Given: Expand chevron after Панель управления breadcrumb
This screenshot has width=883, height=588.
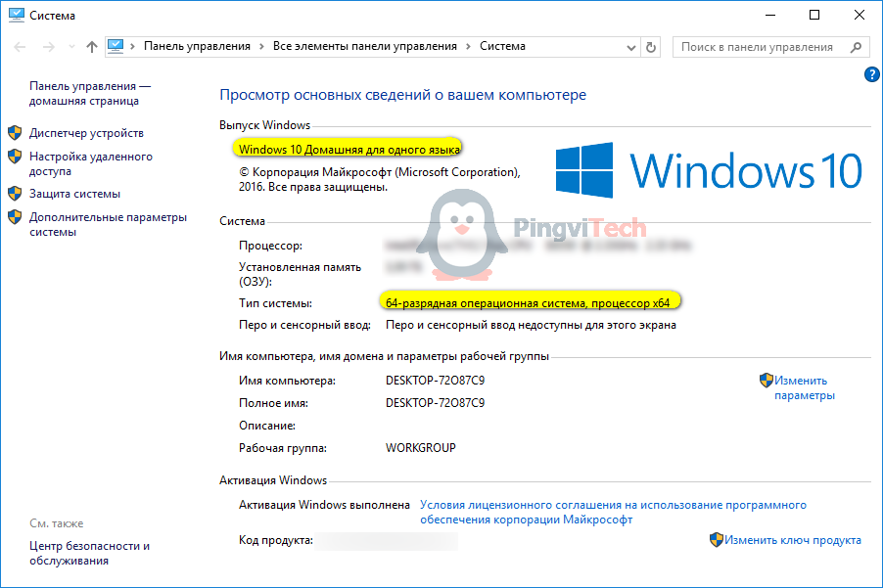Looking at the screenshot, I should [261, 46].
